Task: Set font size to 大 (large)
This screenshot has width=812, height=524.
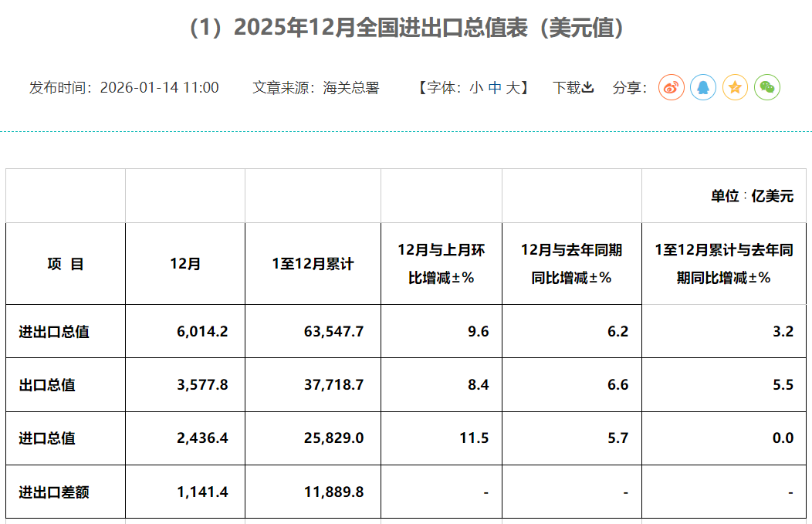Action: click(x=513, y=88)
